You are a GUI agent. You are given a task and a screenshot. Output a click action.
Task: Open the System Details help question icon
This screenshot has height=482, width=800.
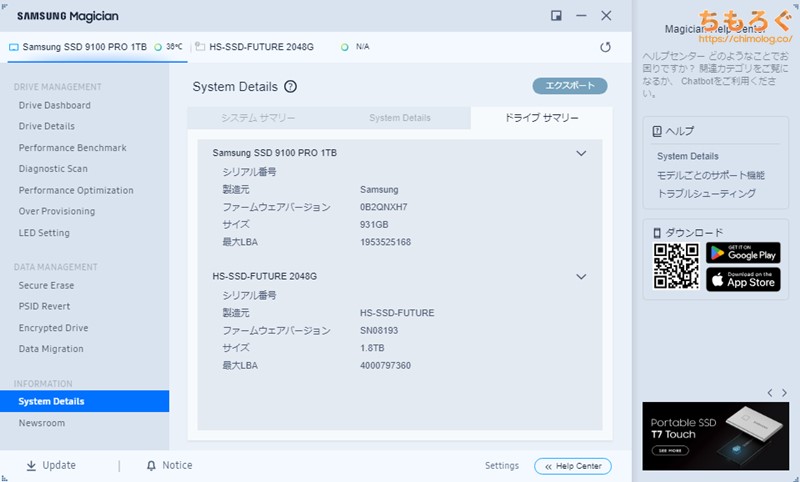[290, 87]
